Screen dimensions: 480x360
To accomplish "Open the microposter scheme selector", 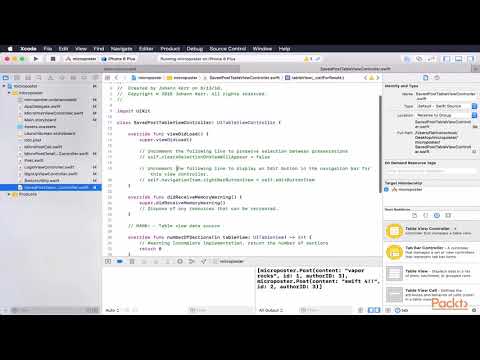I will coord(81,59).
